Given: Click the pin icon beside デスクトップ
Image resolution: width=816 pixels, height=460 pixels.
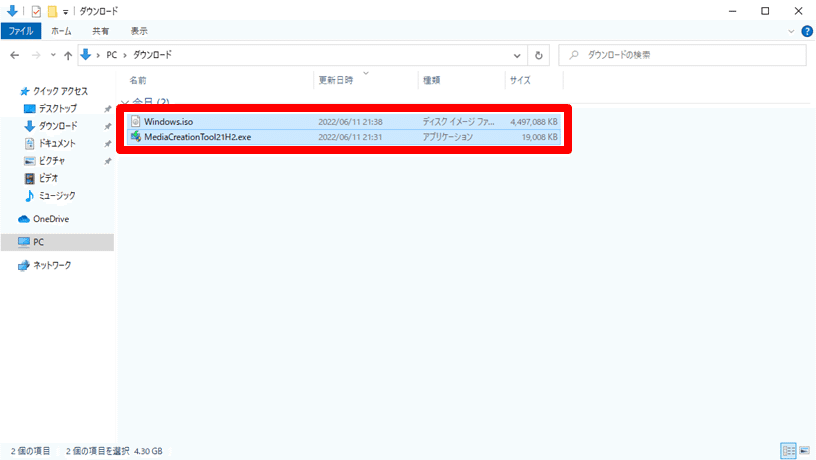Looking at the screenshot, I should pyautogui.click(x=108, y=109).
